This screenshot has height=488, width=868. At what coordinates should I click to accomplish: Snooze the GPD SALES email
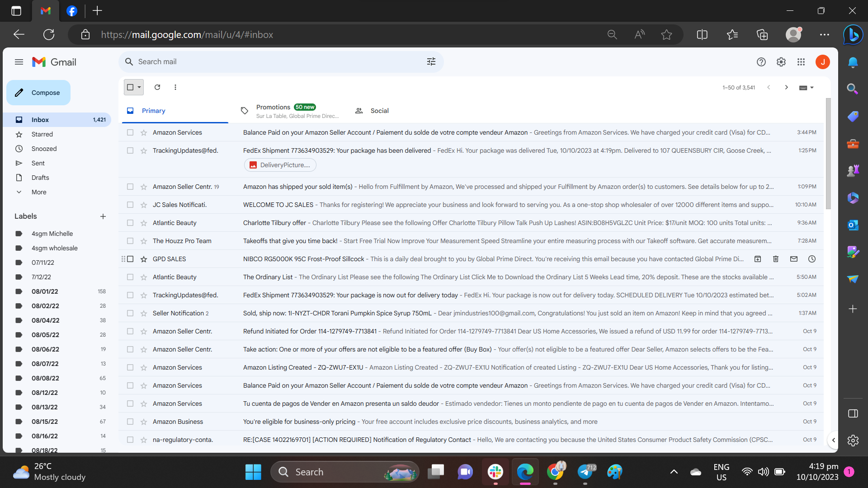coord(812,259)
